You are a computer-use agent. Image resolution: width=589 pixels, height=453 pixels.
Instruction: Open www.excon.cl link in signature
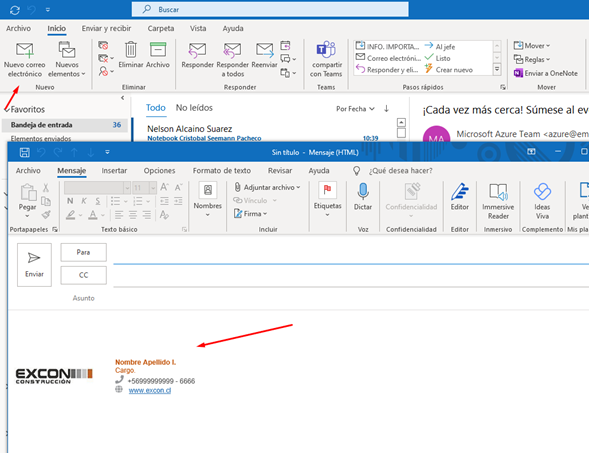(x=150, y=391)
